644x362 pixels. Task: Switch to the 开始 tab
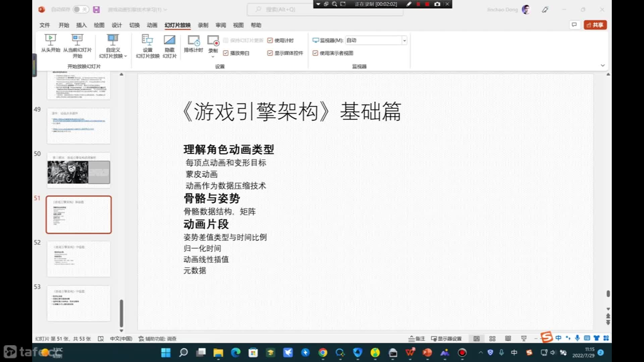[x=64, y=25]
